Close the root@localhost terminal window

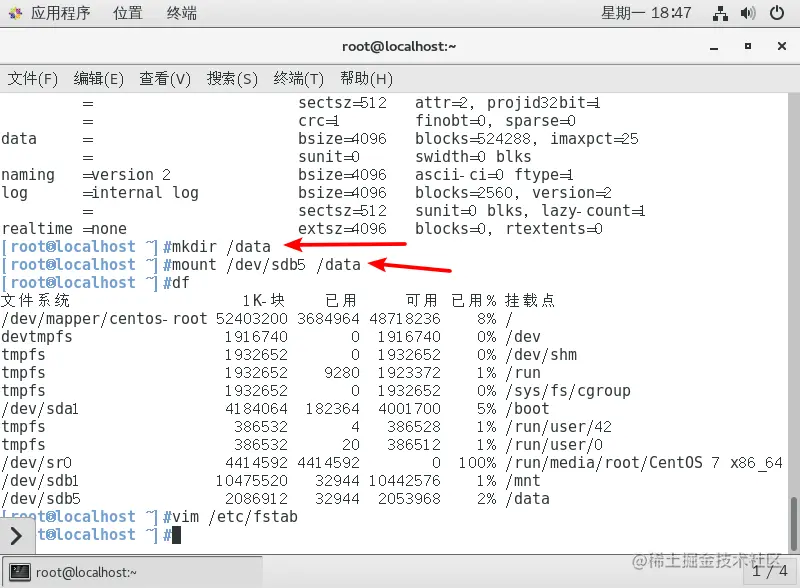click(782, 46)
